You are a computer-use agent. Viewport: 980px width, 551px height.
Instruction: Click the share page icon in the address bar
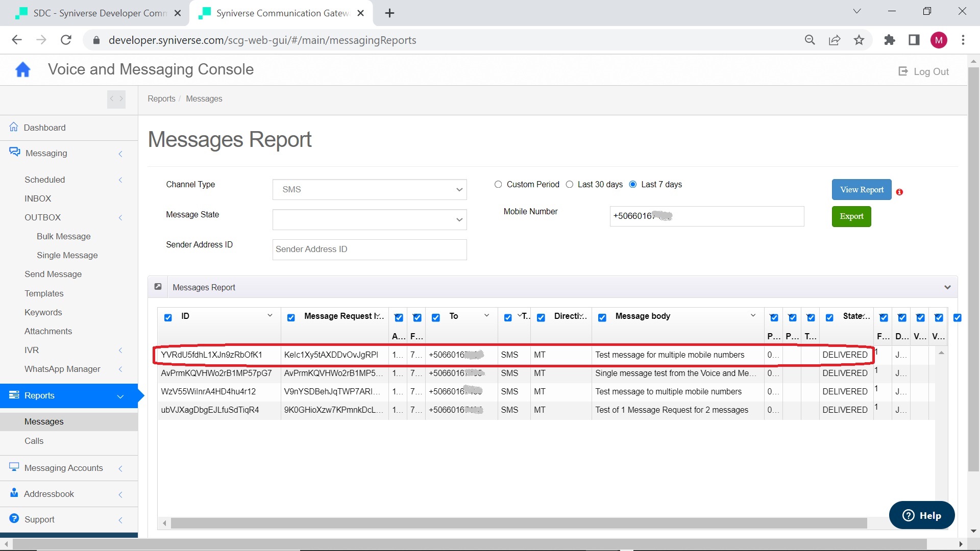(x=835, y=40)
